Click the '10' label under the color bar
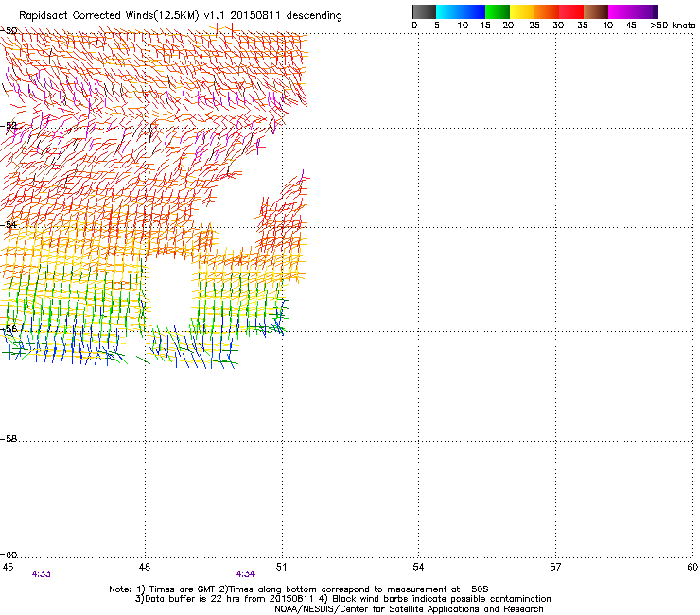 coord(463,26)
